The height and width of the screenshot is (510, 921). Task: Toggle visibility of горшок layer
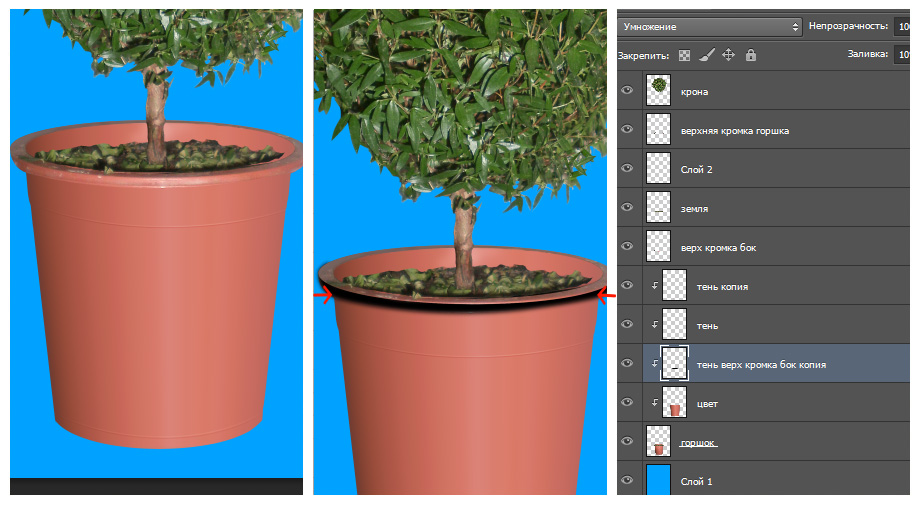pos(627,441)
